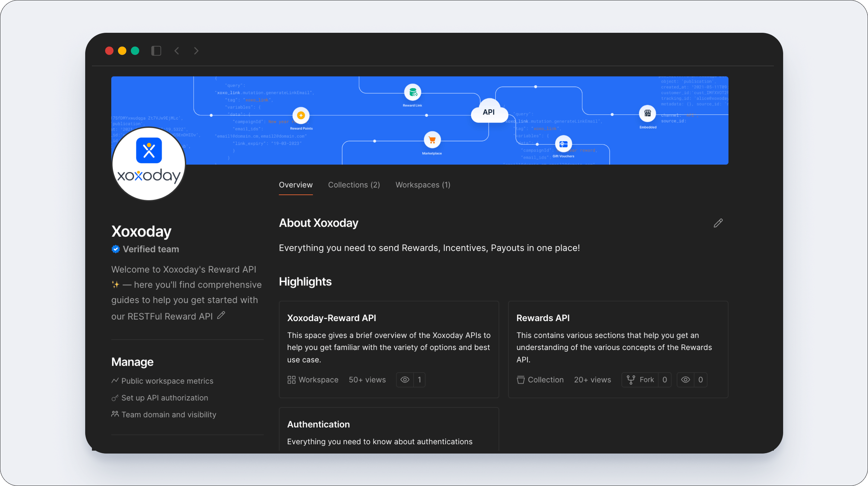The height and width of the screenshot is (486, 868).
Task: Click the Reward Link banner icon
Action: click(x=412, y=92)
